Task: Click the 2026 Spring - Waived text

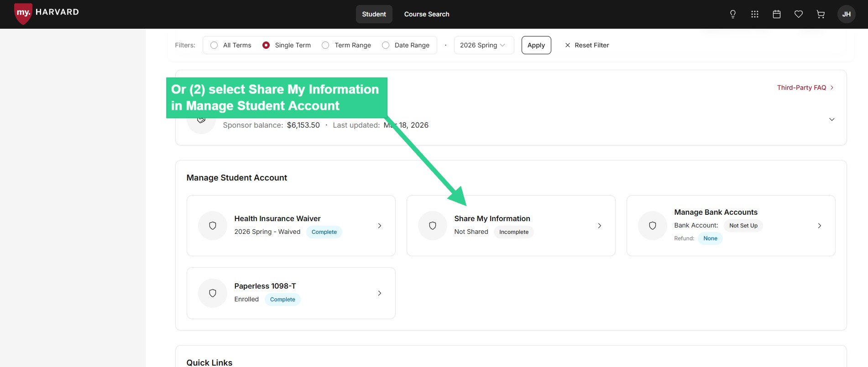Action: coord(267,232)
